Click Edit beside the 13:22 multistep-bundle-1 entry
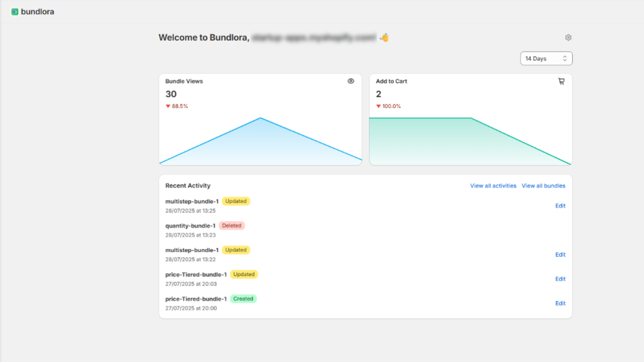The width and height of the screenshot is (644, 362). tap(560, 254)
